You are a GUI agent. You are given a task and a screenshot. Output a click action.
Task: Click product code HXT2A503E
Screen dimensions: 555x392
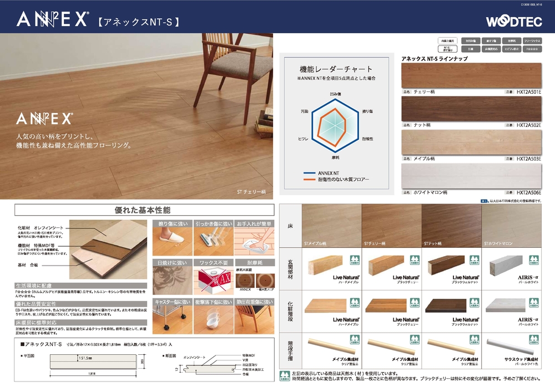(x=529, y=159)
